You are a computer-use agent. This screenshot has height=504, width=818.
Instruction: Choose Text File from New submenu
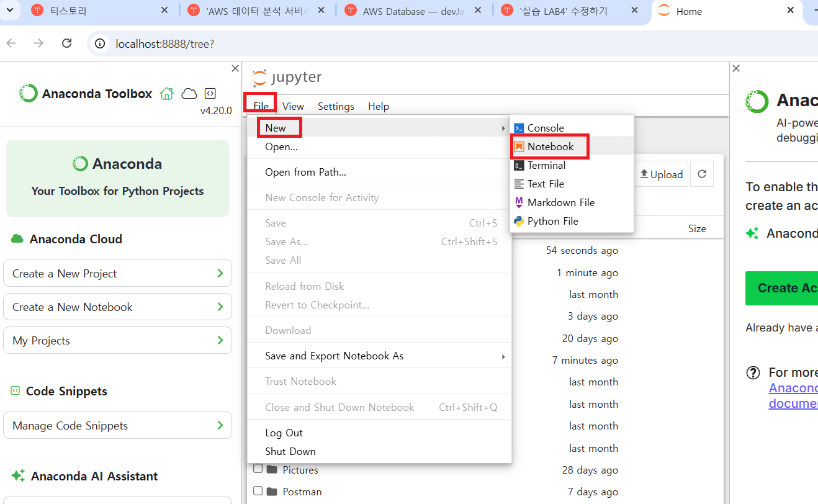[572, 184]
